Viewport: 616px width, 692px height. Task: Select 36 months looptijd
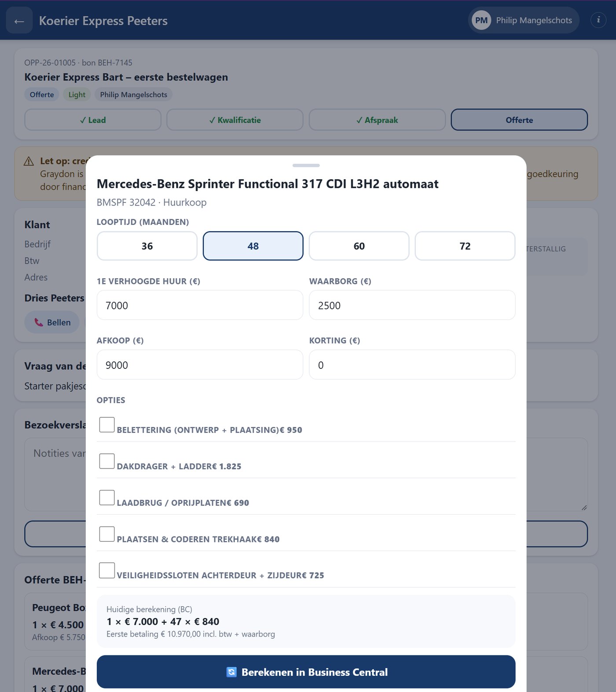point(147,246)
